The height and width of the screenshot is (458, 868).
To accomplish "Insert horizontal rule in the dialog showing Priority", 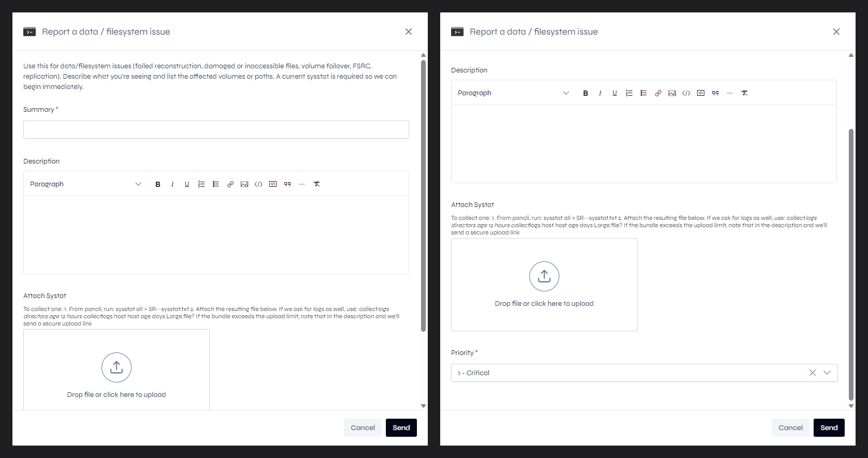I will tap(730, 93).
